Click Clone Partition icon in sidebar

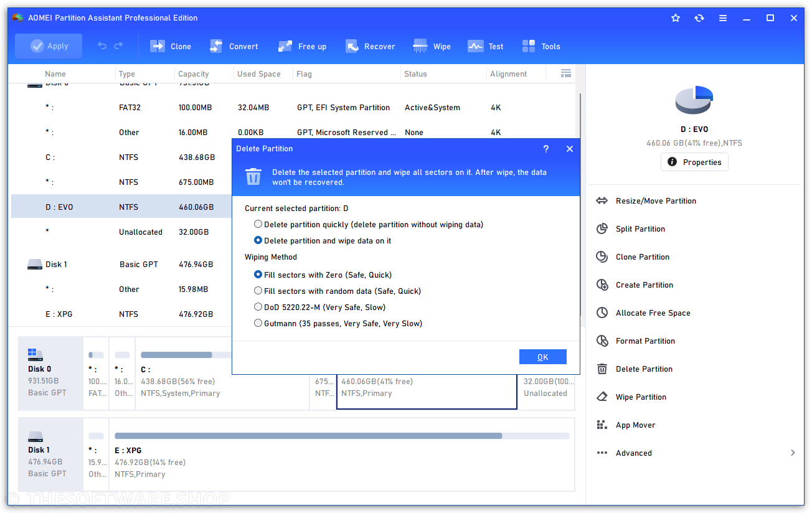602,256
